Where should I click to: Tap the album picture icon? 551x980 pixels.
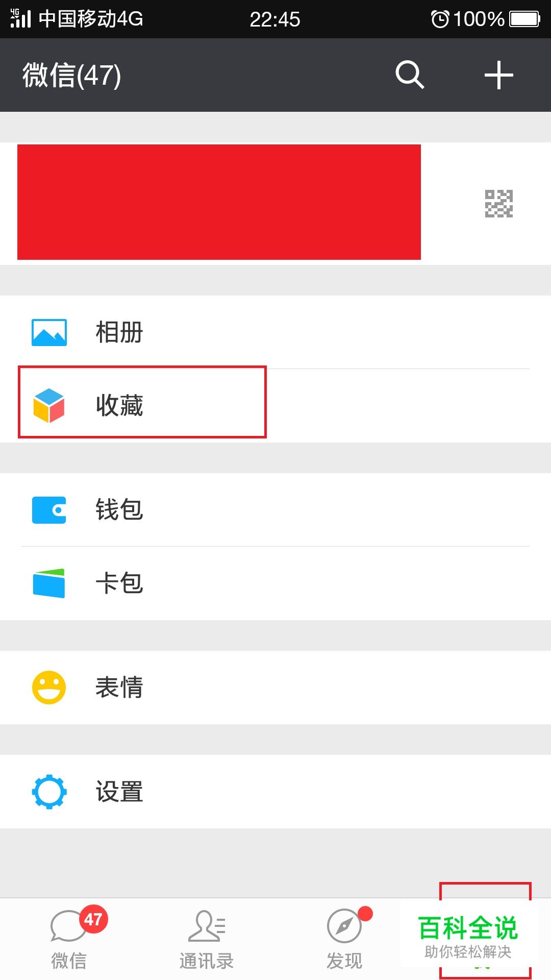(x=49, y=332)
